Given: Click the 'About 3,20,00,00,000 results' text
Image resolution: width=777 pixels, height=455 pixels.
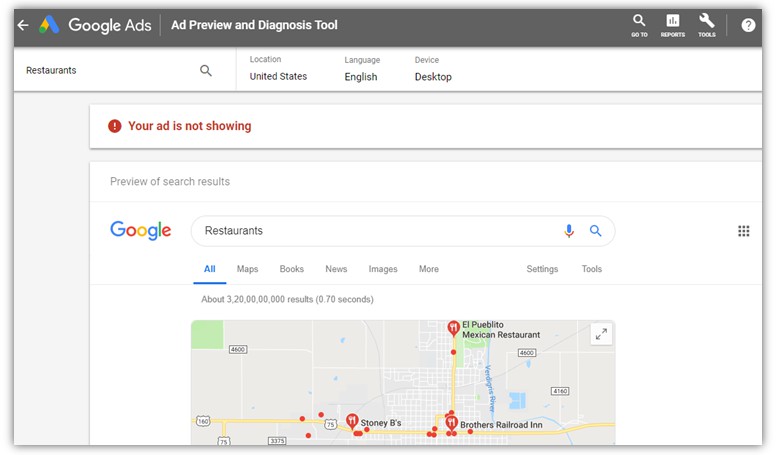Looking at the screenshot, I should (x=287, y=299).
